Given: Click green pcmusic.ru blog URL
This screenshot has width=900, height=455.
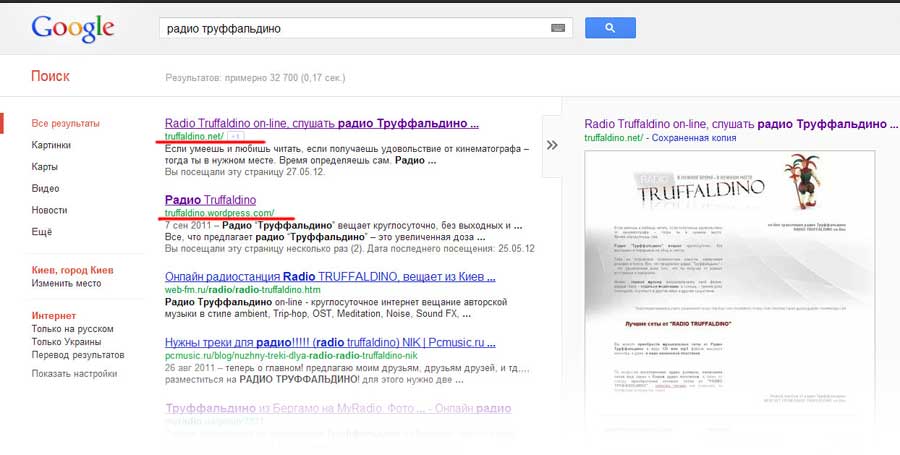Looking at the screenshot, I should [x=291, y=356].
